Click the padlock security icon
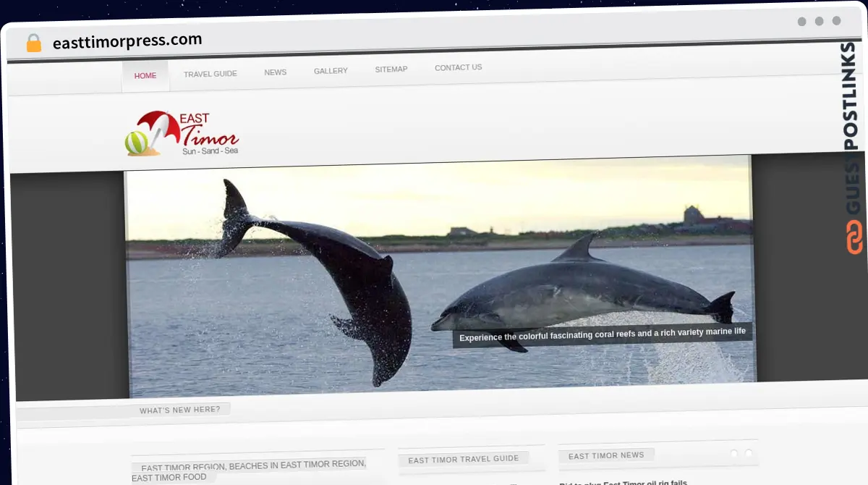 click(33, 43)
